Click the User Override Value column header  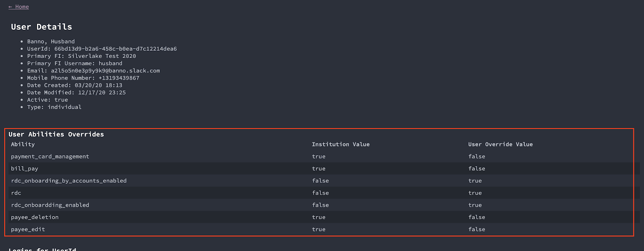click(500, 144)
